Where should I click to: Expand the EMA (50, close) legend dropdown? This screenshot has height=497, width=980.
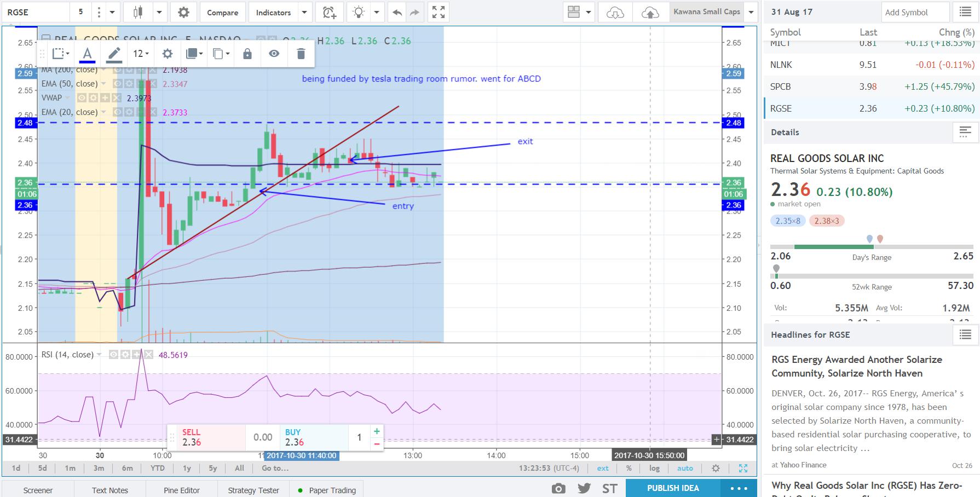click(x=103, y=84)
